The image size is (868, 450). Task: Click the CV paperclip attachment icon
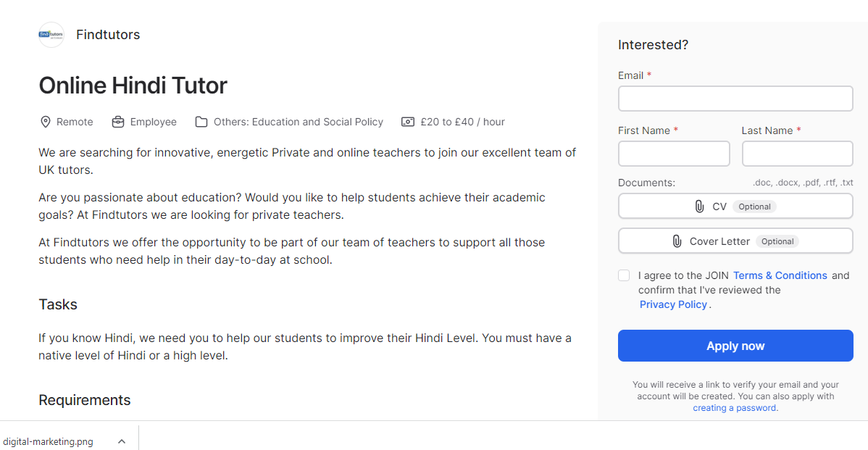(699, 207)
